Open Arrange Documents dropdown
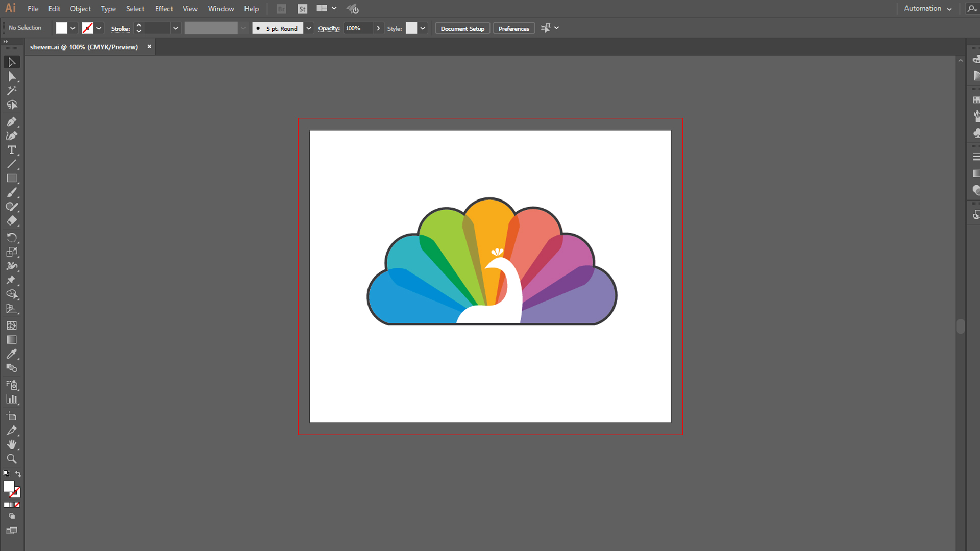 click(327, 8)
